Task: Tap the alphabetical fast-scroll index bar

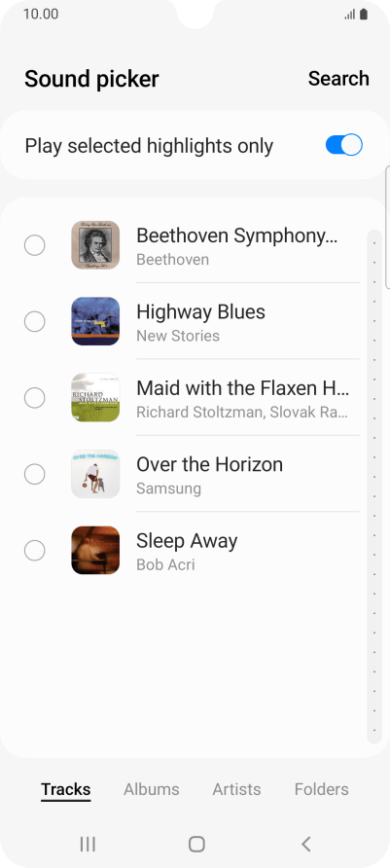Action: pyautogui.click(x=374, y=487)
